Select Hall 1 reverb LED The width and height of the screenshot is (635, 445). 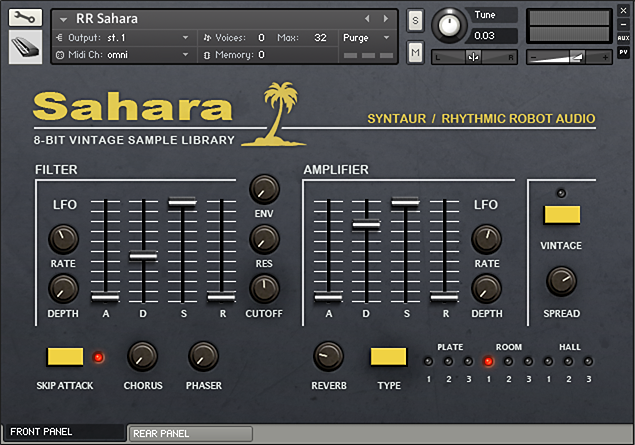pyautogui.click(x=548, y=361)
